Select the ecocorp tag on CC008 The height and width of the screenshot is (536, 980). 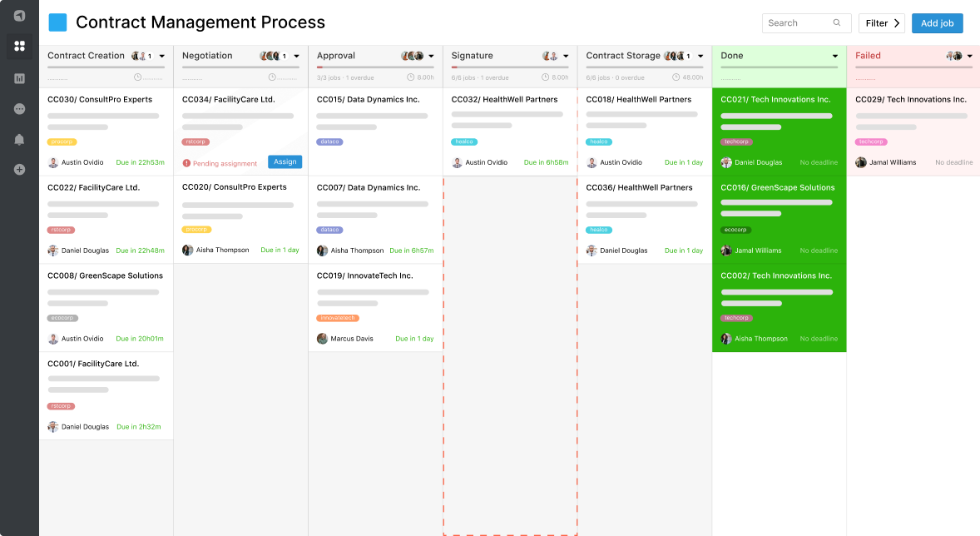[x=62, y=317]
